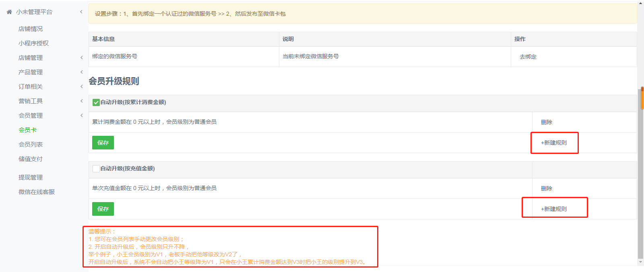Add new rule under 充值金额 section

554,209
